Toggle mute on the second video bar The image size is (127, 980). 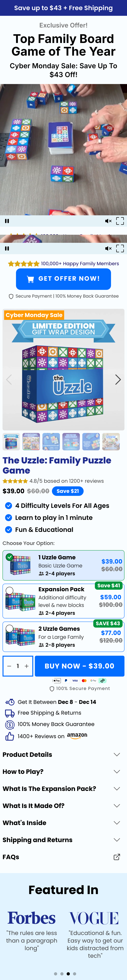coord(108,248)
